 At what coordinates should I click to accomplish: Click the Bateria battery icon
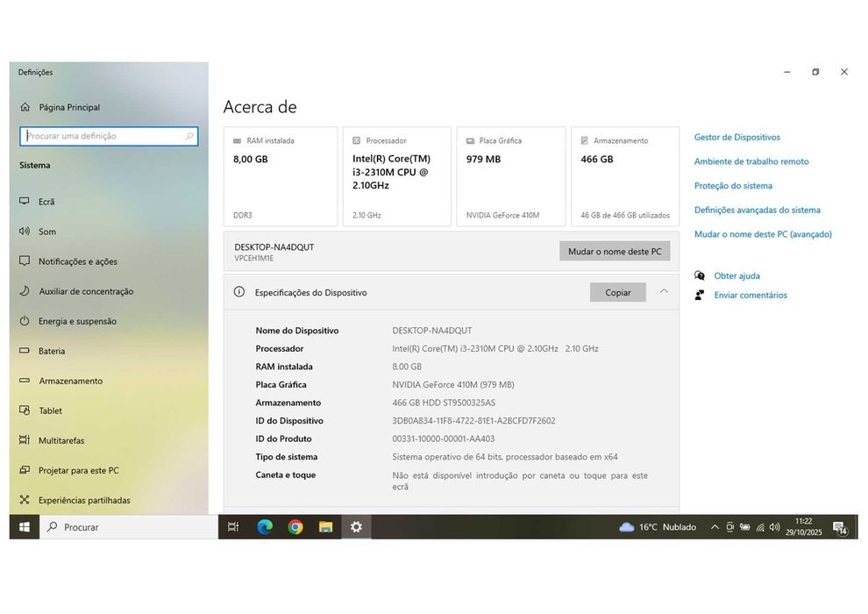25,351
